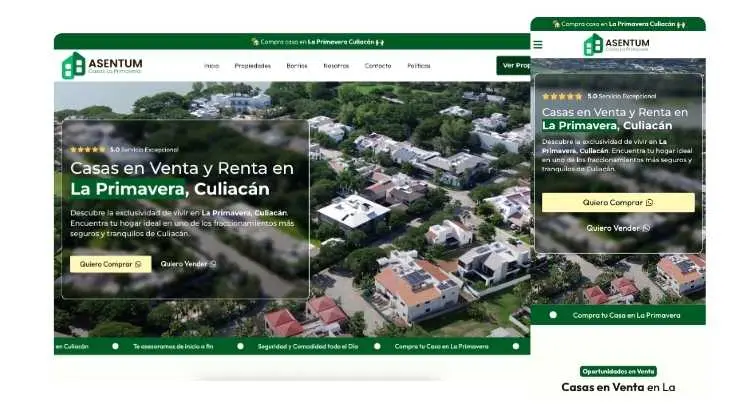The height and width of the screenshot is (414, 736).
Task: Open the Inicio menu item
Action: click(x=211, y=66)
